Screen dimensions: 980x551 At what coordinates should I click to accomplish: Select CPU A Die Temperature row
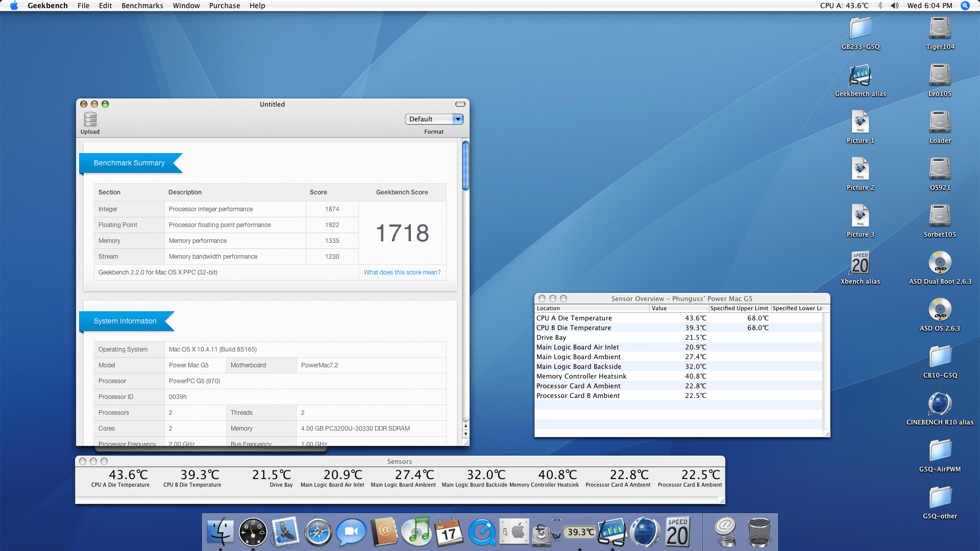[574, 318]
